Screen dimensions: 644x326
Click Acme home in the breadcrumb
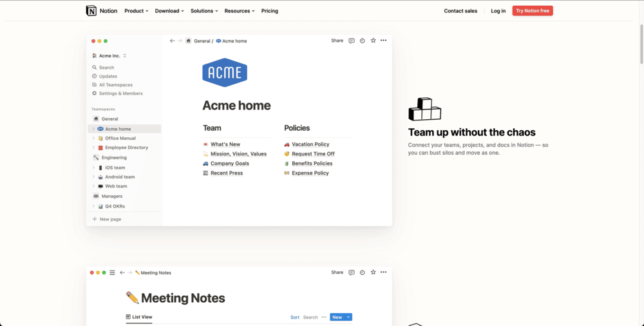click(234, 41)
